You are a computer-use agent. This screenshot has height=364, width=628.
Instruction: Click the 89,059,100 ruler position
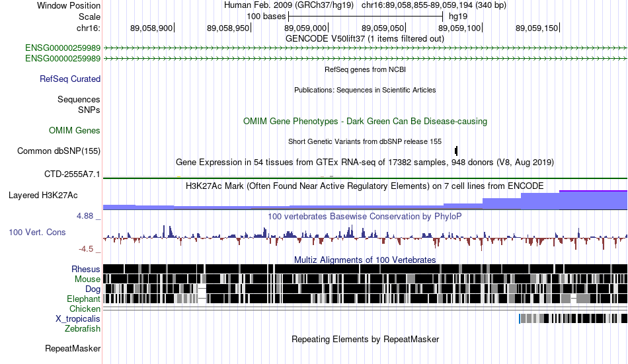[460, 28]
